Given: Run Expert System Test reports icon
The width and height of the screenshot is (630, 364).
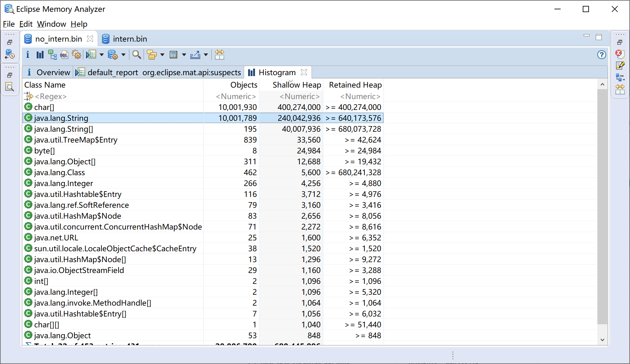Looking at the screenshot, I should point(91,55).
